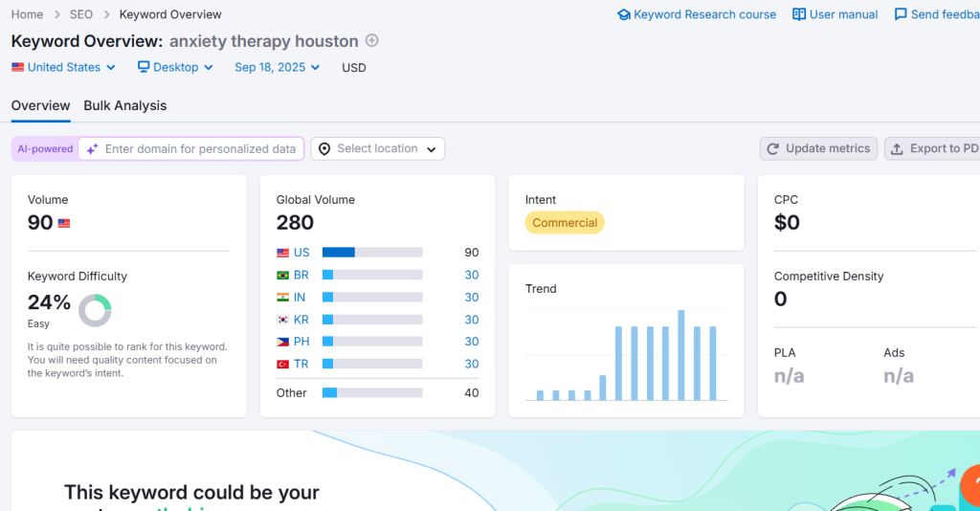
Task: Click the Other volume progress bar
Action: click(372, 393)
